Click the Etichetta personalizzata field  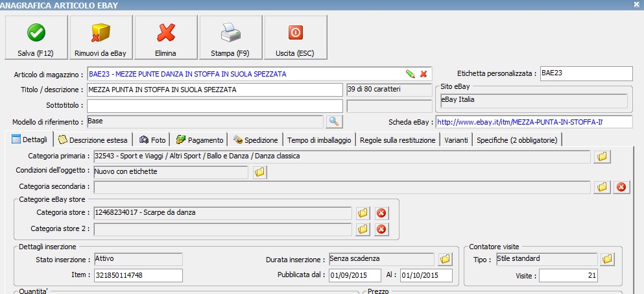click(586, 73)
